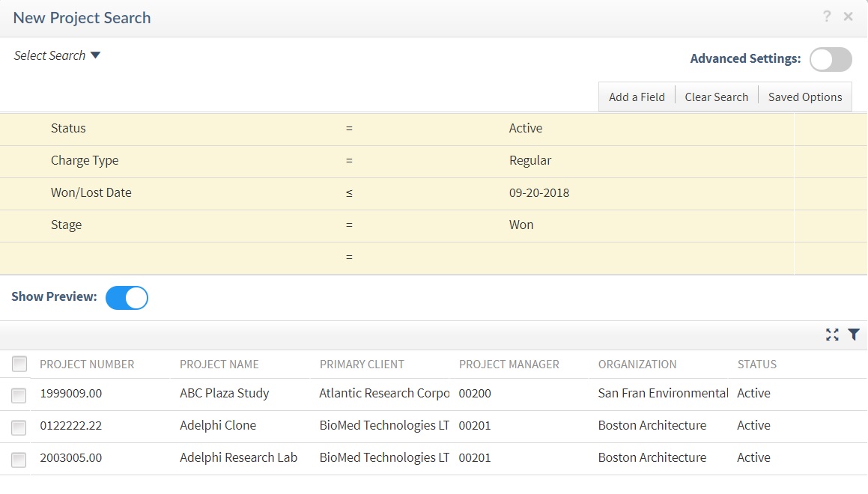Close the New Project Search dialog
The image size is (868, 494).
849,16
